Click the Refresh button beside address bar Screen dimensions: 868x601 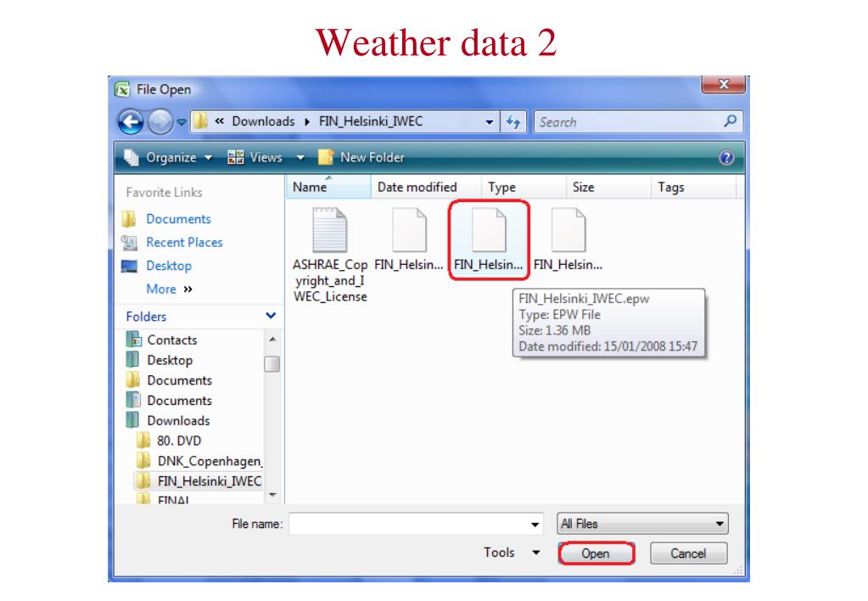513,122
